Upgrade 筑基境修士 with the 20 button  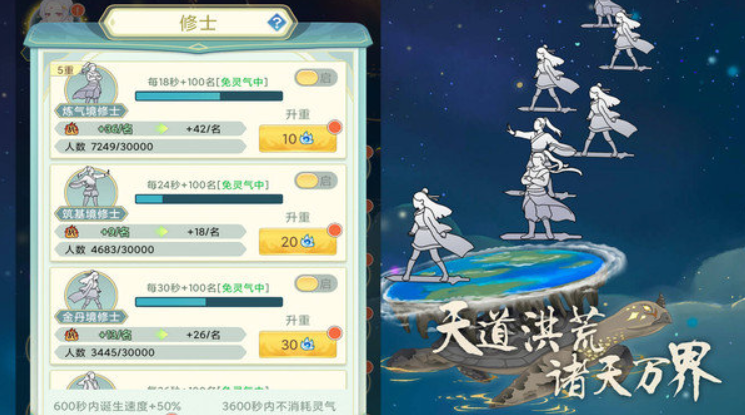pyautogui.click(x=298, y=241)
